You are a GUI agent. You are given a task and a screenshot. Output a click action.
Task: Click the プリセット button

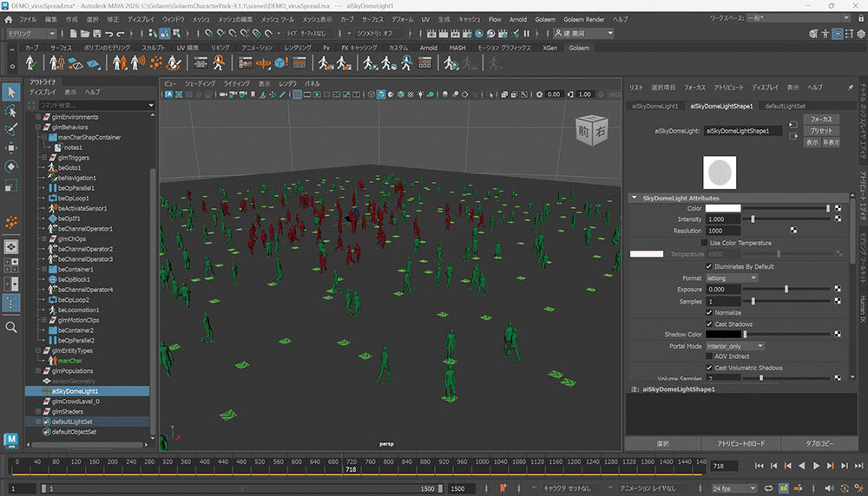(x=821, y=131)
